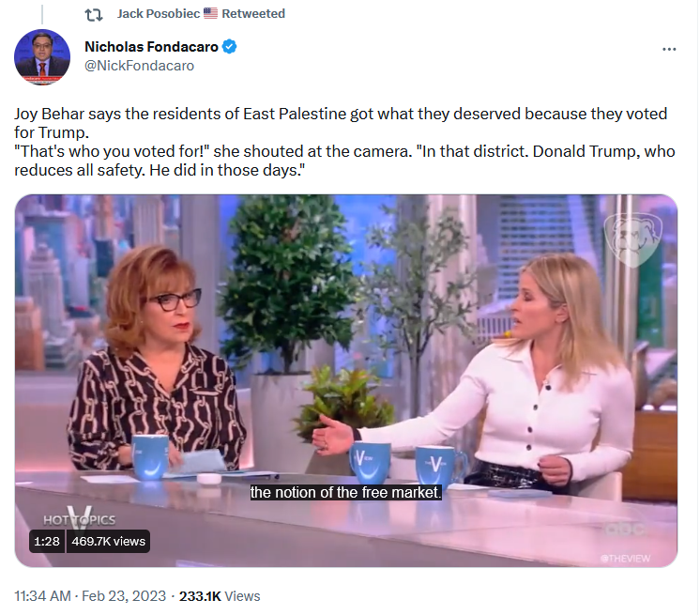Click the 'Retweeted' label text

253,14
